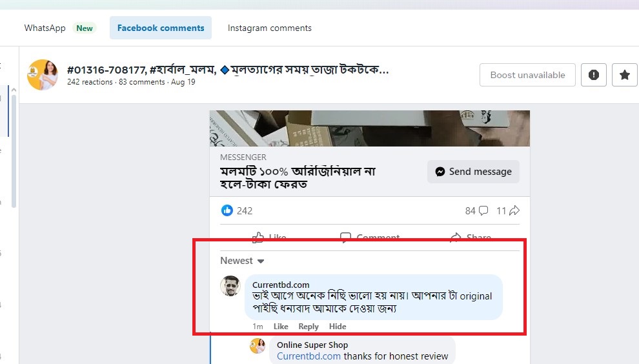
Task: Click the Boost unavailable button
Action: click(x=527, y=75)
